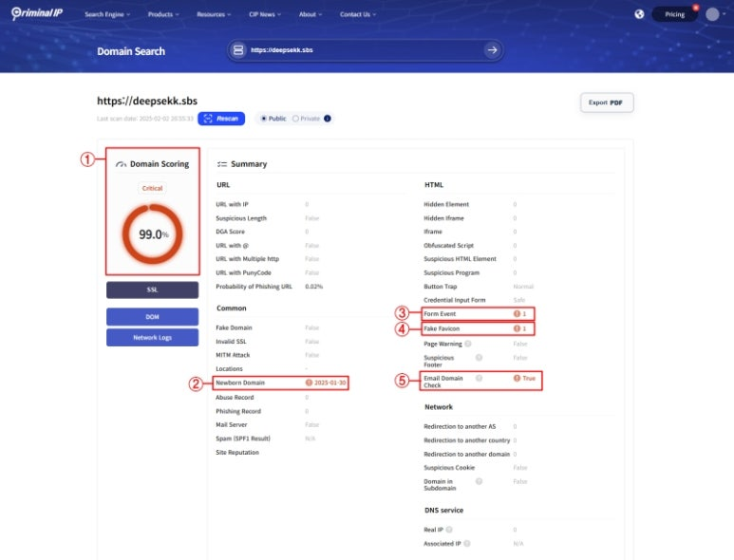This screenshot has height=560, width=734.
Task: Click the MITM Attack label
Action: 233,355
